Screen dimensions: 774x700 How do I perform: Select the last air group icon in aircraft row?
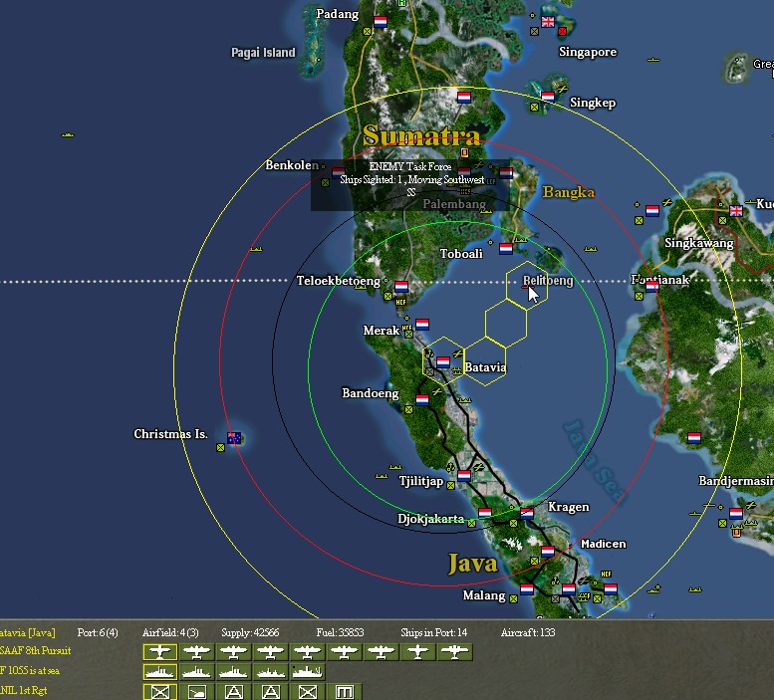[454, 652]
